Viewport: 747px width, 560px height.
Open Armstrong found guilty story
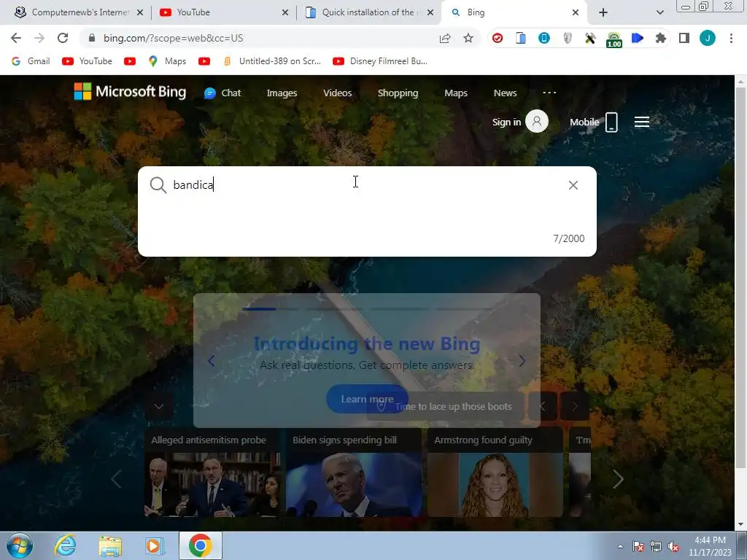(x=495, y=472)
